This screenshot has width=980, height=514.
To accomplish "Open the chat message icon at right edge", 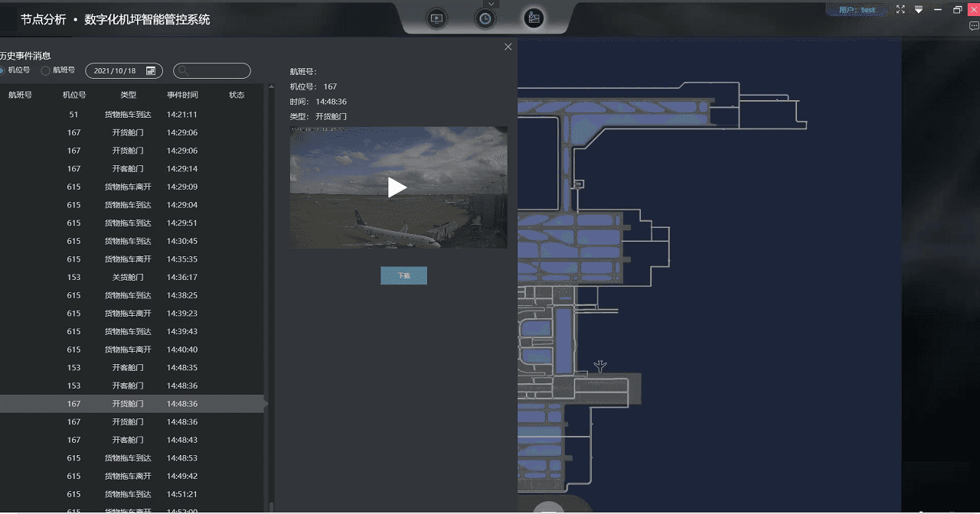I will pyautogui.click(x=974, y=26).
